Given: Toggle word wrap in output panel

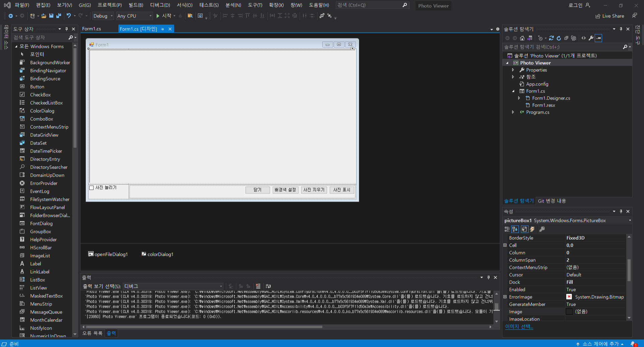Looking at the screenshot, I should click(268, 286).
